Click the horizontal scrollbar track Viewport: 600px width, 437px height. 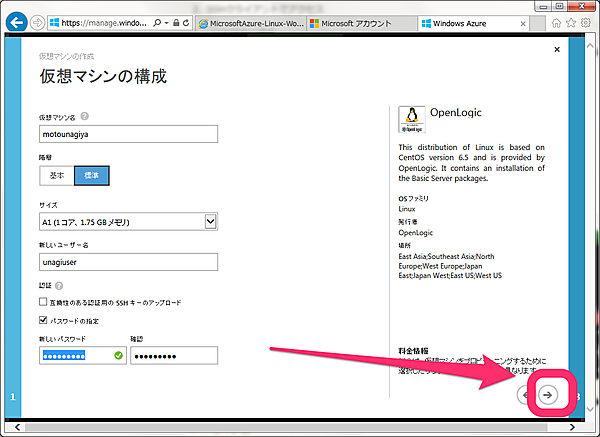coord(295,427)
